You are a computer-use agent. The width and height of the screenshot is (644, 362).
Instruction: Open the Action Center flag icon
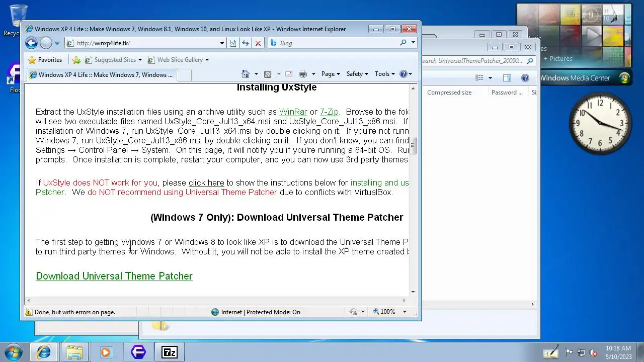point(569,352)
